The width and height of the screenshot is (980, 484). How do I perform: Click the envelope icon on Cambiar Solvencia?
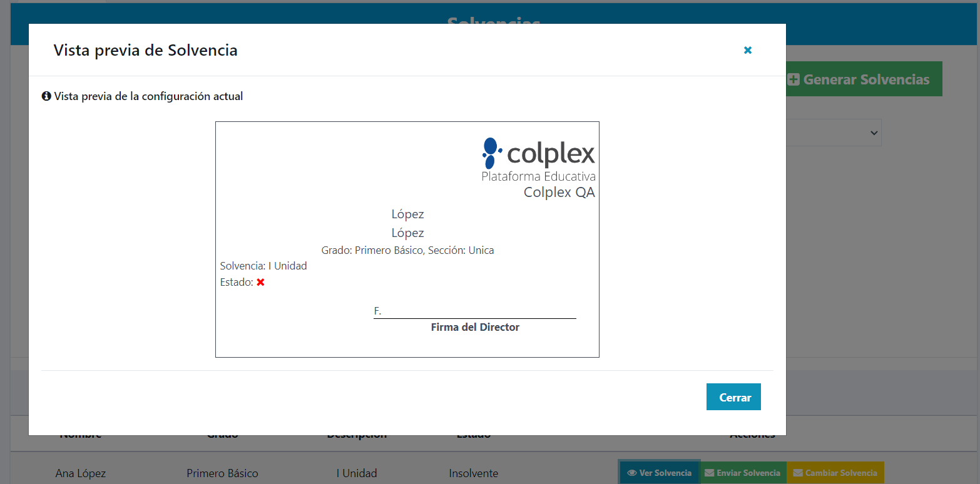tap(798, 473)
